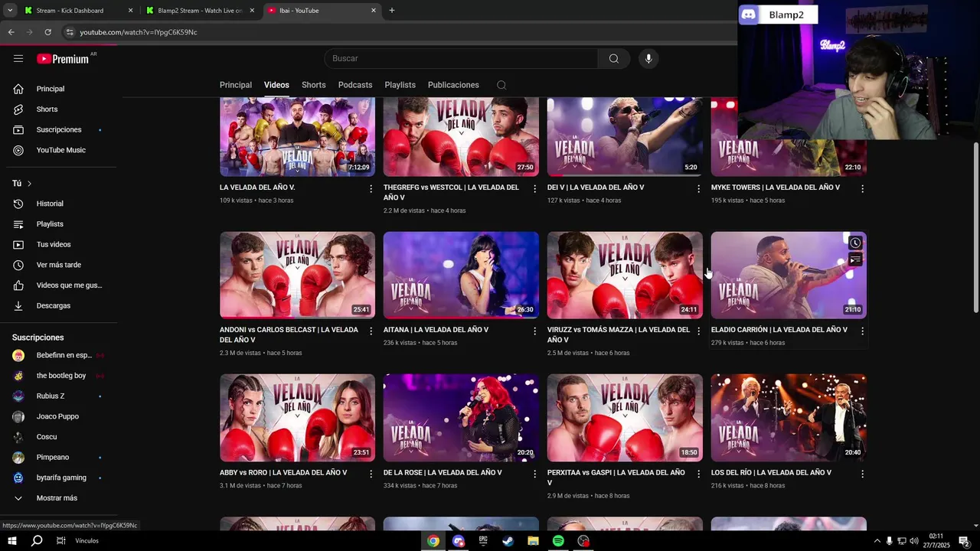980x551 pixels.
Task: Open the YouTube hamburger guide menu
Action: tap(18, 58)
